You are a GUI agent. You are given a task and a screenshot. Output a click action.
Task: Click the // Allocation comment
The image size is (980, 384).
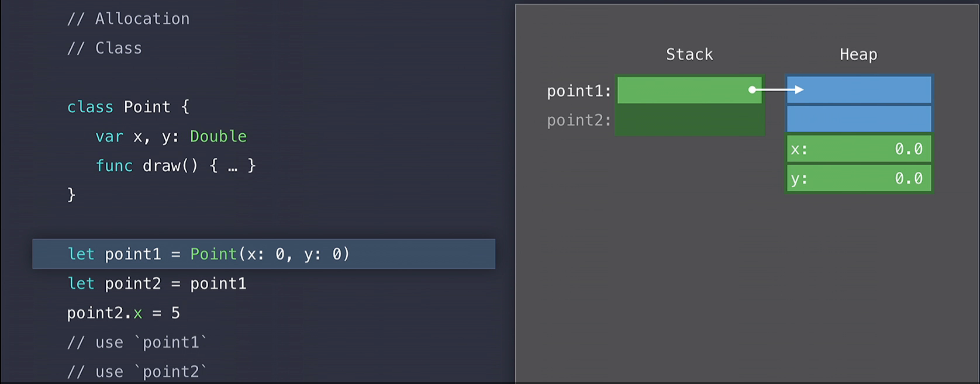[129, 19]
